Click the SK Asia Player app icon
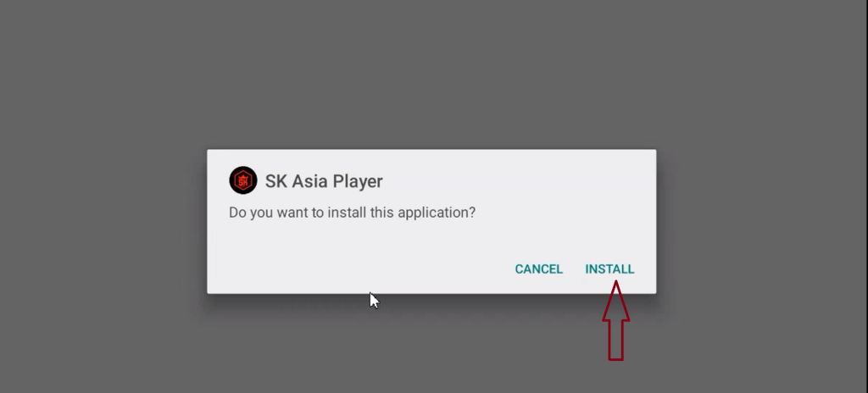The height and width of the screenshot is (393, 868). [243, 180]
